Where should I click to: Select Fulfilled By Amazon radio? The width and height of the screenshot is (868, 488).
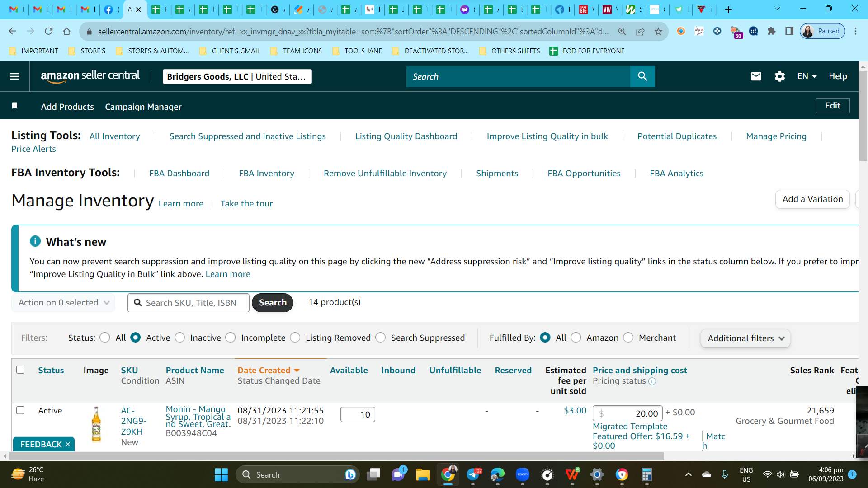[x=576, y=338]
